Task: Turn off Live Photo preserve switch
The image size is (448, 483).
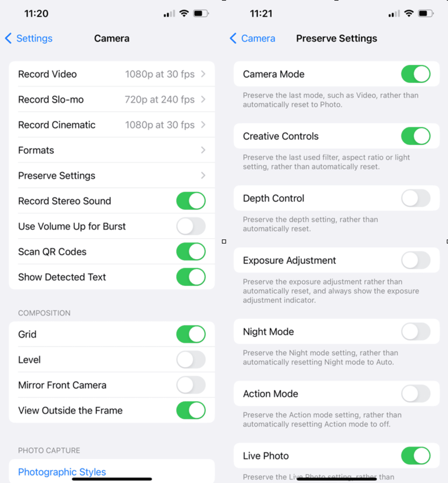Action: click(416, 456)
